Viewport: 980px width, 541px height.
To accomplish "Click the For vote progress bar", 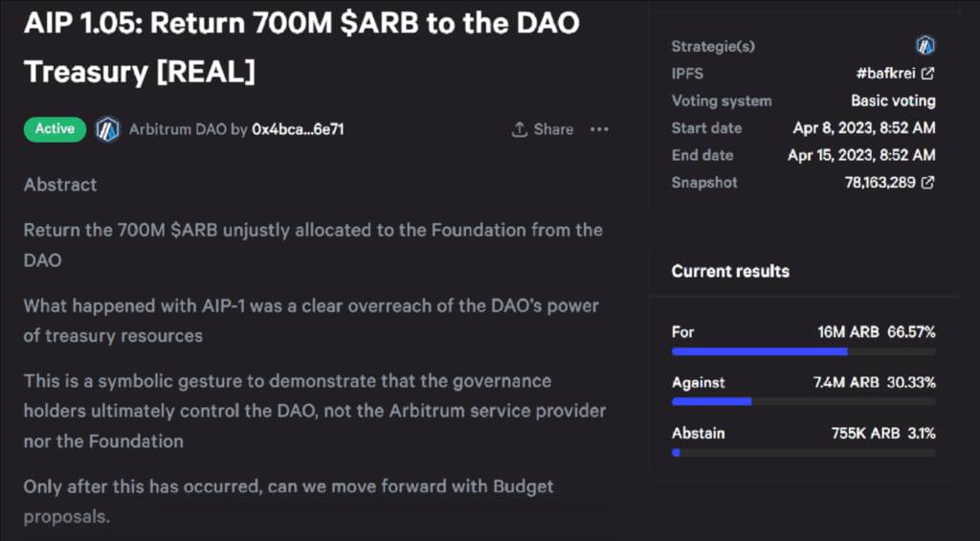I will [803, 351].
